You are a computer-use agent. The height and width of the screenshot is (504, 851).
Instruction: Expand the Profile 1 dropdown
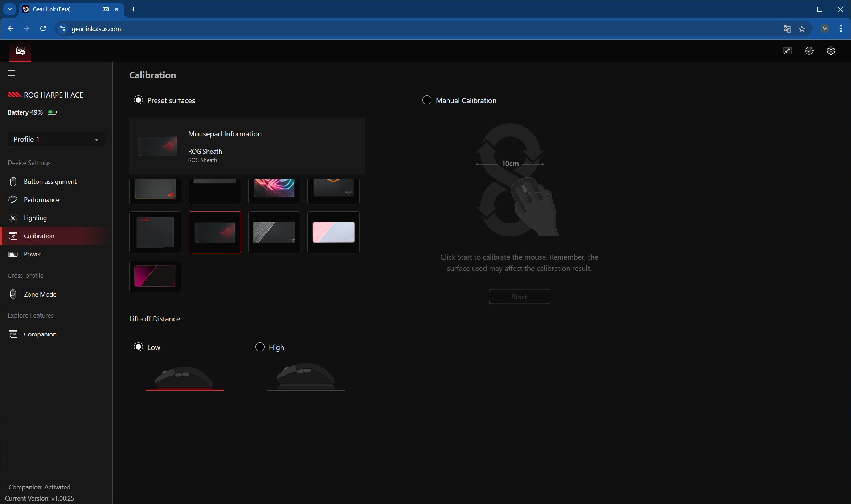coord(56,139)
